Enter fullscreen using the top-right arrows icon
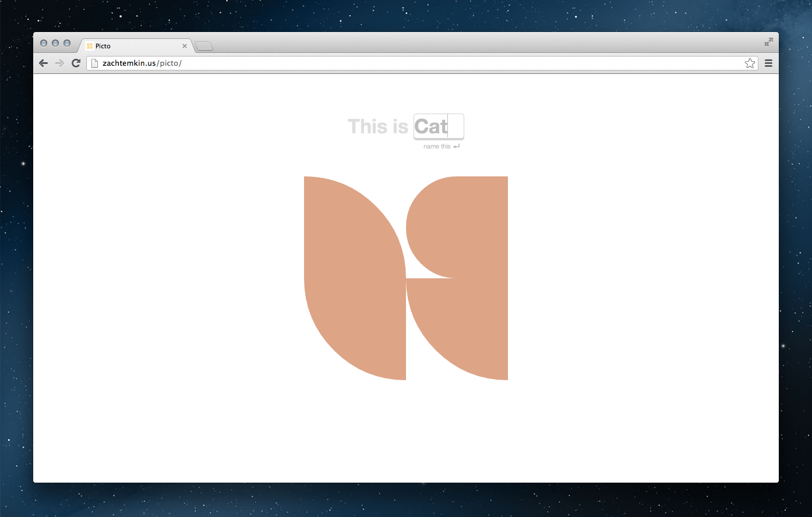Viewport: 812px width, 517px height. tap(768, 42)
